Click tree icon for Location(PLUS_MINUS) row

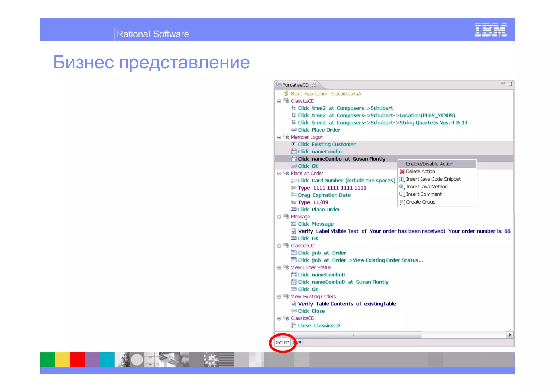pos(293,115)
